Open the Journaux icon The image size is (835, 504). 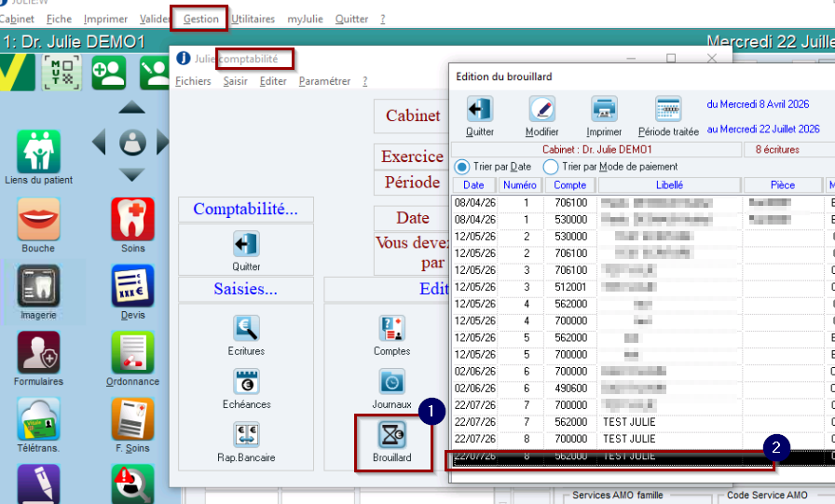click(392, 382)
